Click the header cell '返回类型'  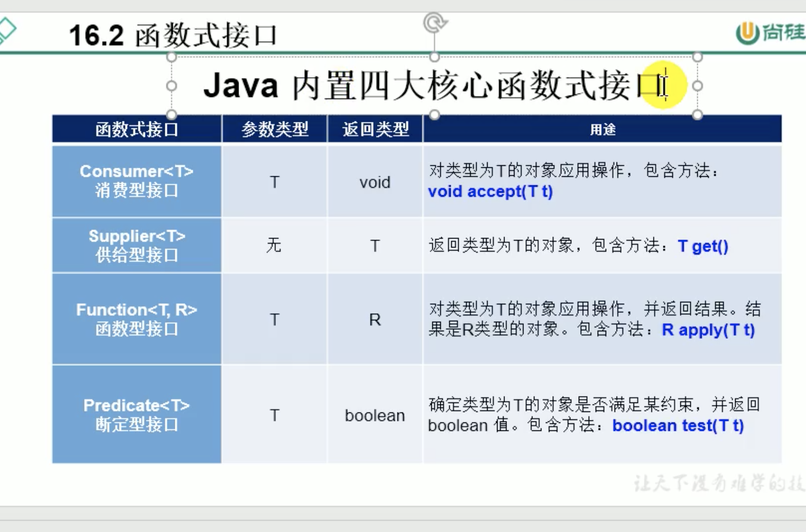coord(375,129)
